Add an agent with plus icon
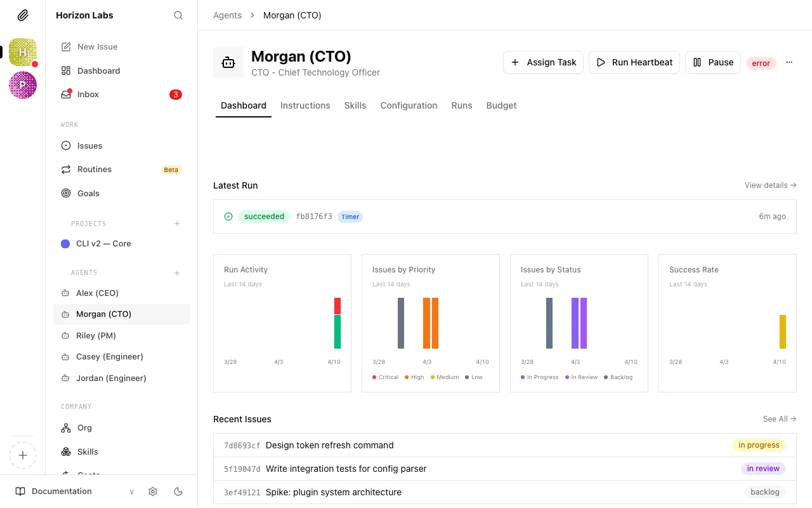The image size is (812, 508). (177, 273)
